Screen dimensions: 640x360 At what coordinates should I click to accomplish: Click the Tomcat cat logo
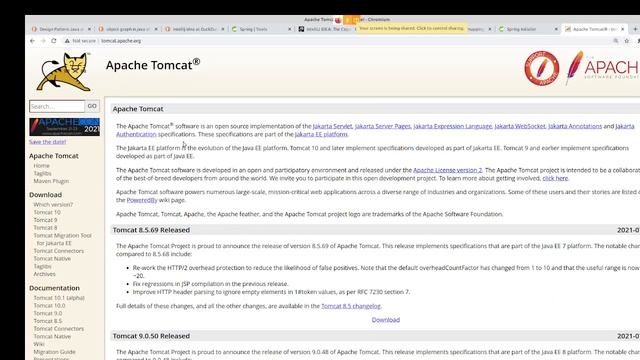tap(64, 72)
